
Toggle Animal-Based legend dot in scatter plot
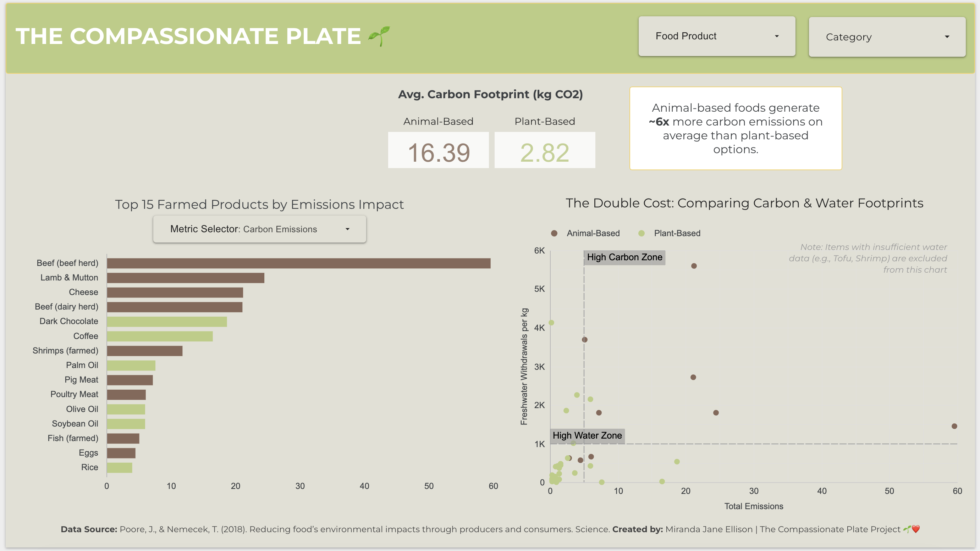[554, 233]
